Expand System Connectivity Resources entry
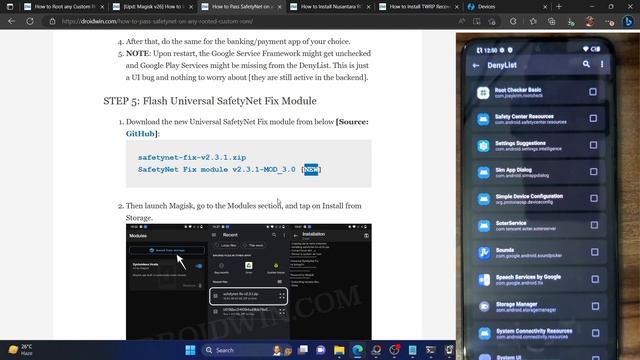 (540, 333)
